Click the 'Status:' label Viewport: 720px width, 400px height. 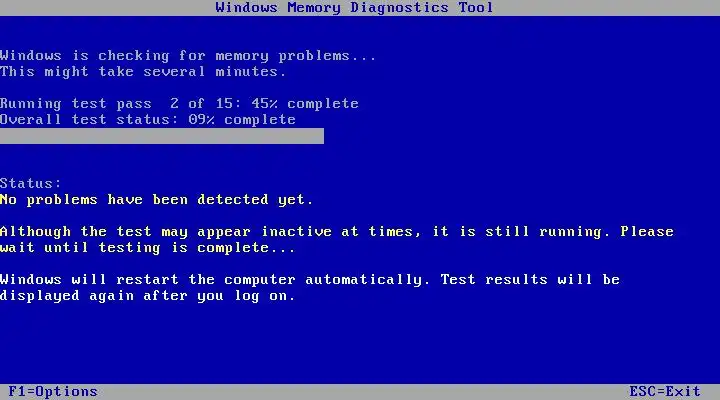tap(30, 183)
